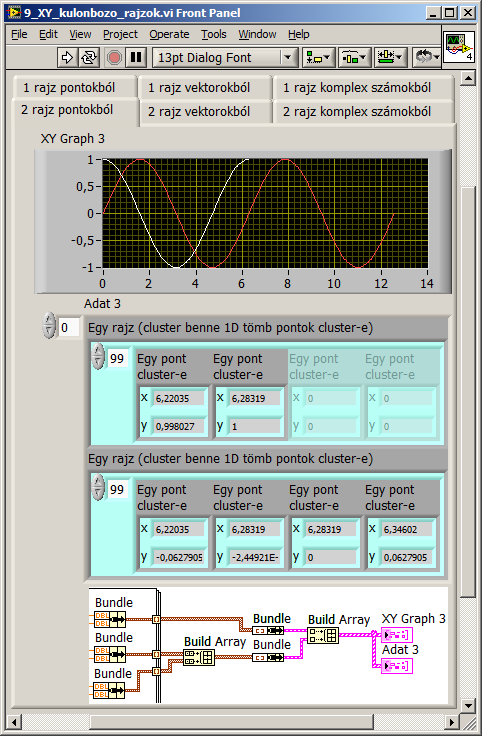Open the Operate menu
482x736 pixels.
169,34
